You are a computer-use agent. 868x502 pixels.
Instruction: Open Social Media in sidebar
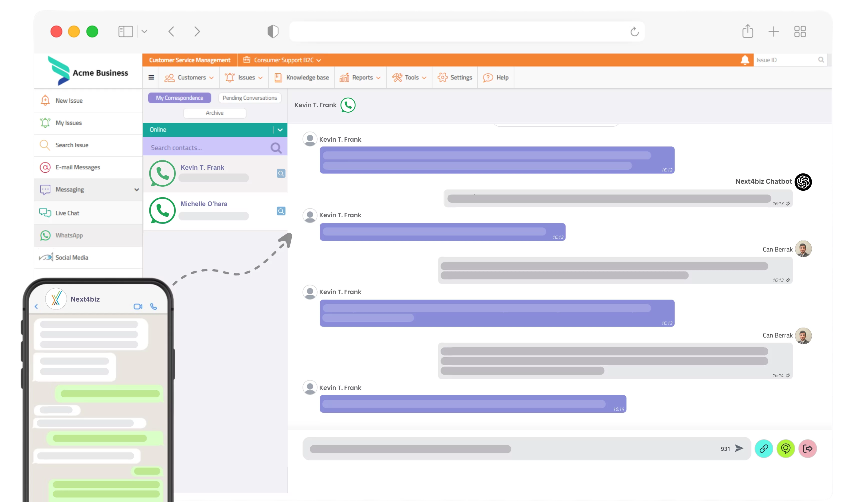point(88,257)
